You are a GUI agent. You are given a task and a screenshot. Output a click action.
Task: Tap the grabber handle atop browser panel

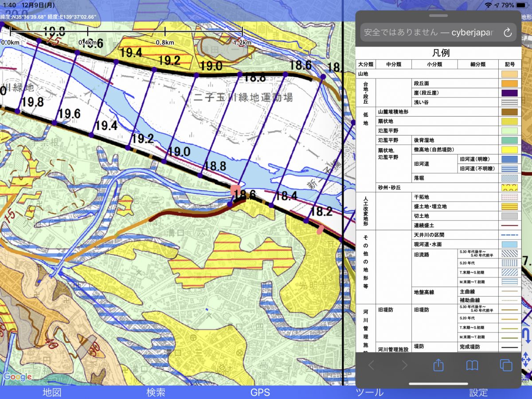[x=438, y=16]
